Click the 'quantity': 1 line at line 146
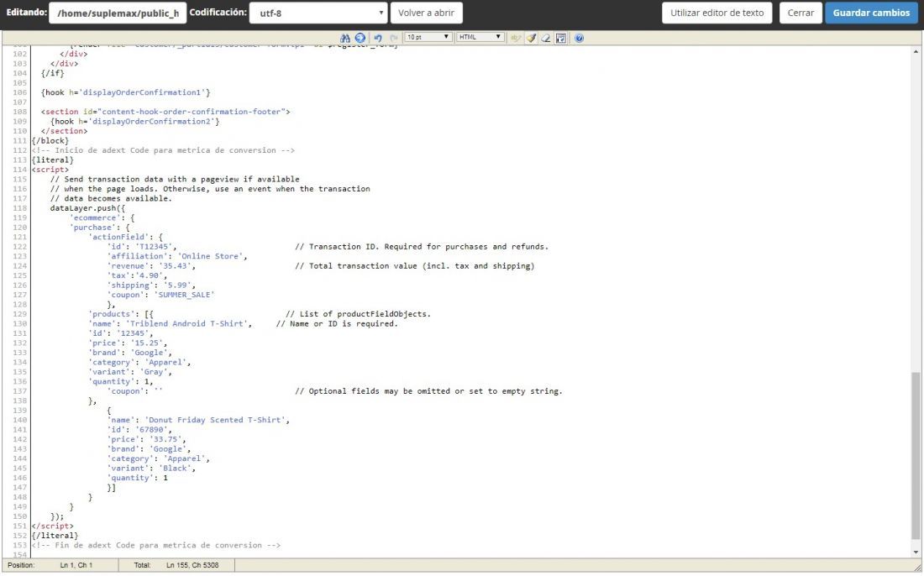 137,478
